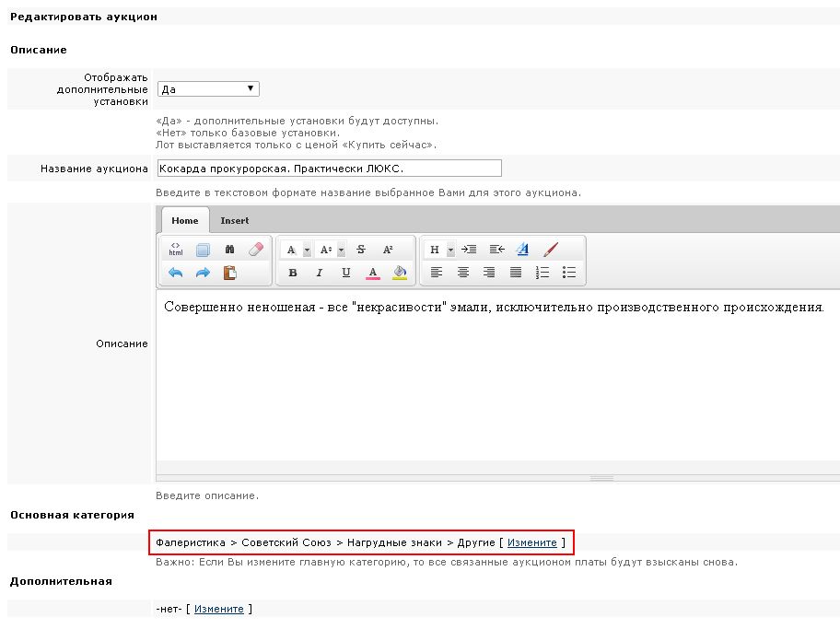Click Измените link for additional category

(218, 609)
